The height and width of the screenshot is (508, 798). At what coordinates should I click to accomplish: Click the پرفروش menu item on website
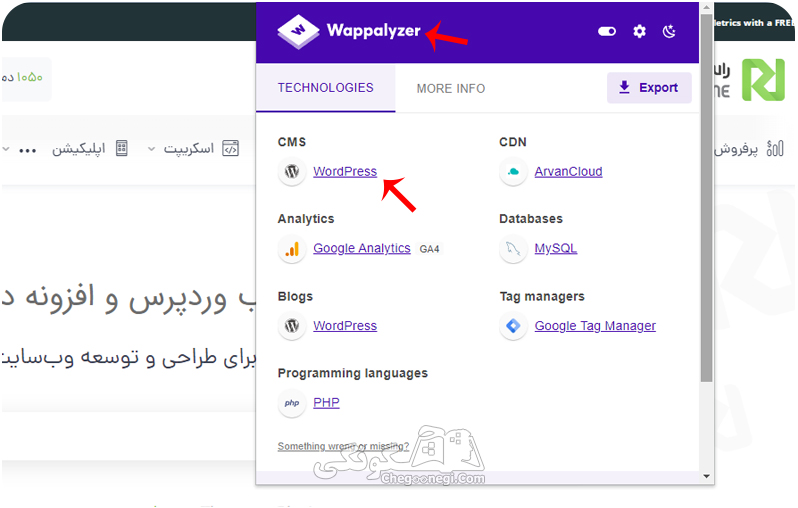[x=736, y=149]
